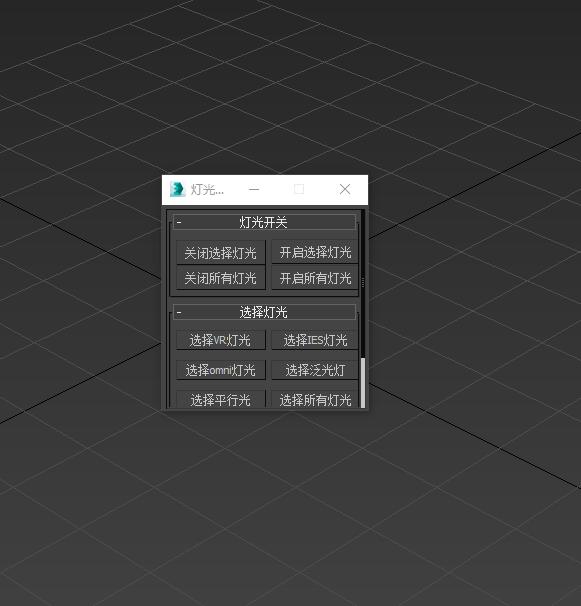Click the maximize box of the 灯光 dialog
581x606 pixels.
coord(299,189)
